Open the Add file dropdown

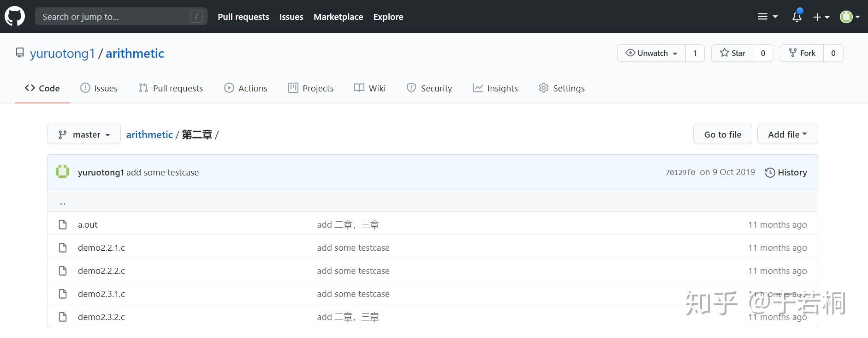(787, 134)
